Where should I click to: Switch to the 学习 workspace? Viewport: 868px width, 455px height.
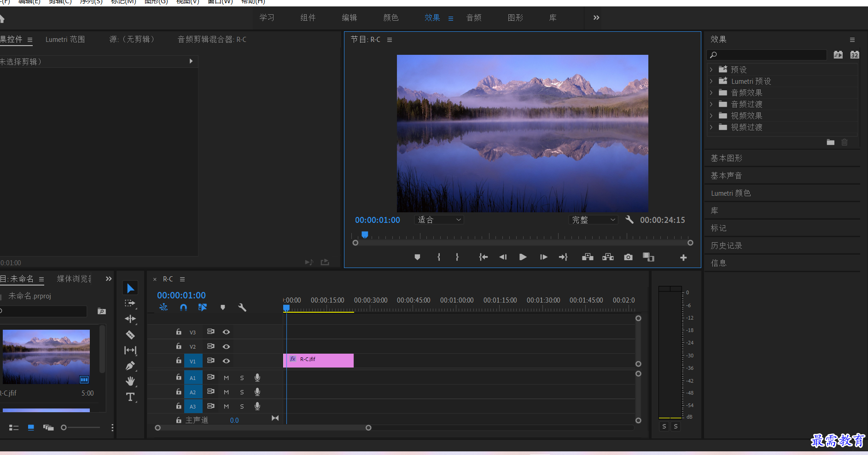tap(267, 17)
